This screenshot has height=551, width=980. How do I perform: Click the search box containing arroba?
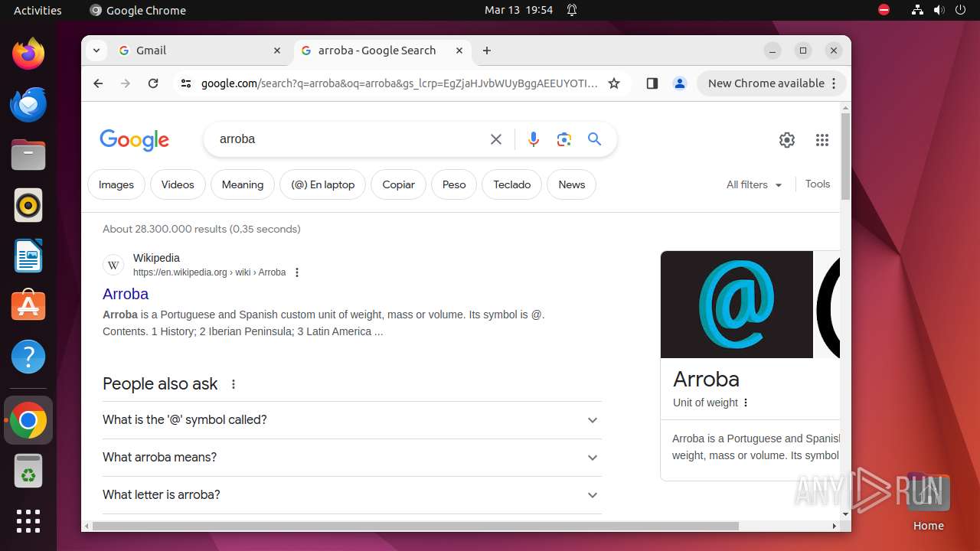pyautogui.click(x=348, y=139)
